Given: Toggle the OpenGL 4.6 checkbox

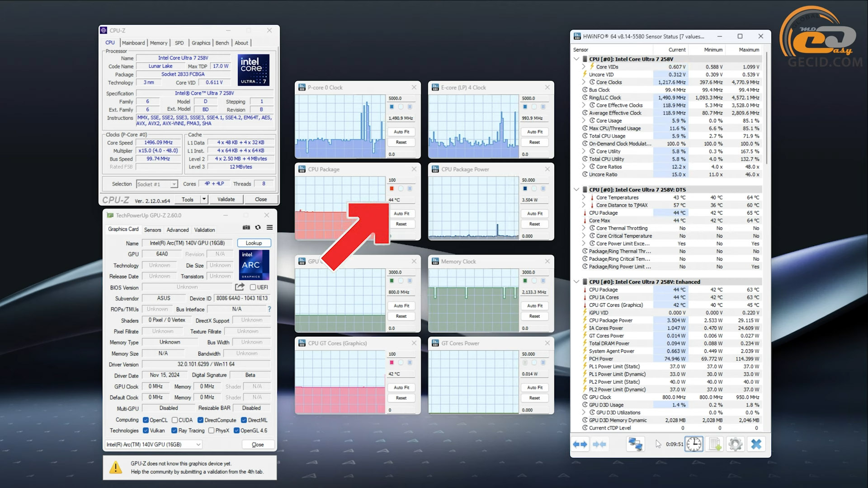Looking at the screenshot, I should pyautogui.click(x=236, y=431).
